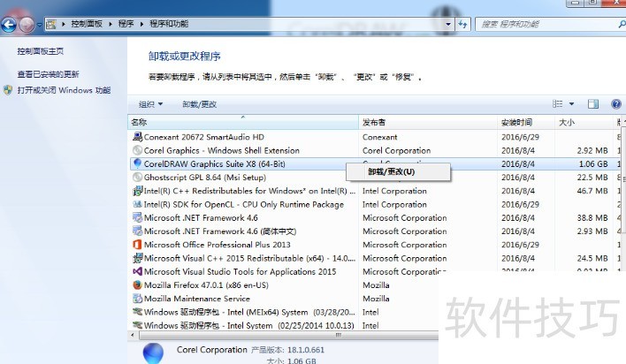Open the address bar history dropdown

coord(448,25)
